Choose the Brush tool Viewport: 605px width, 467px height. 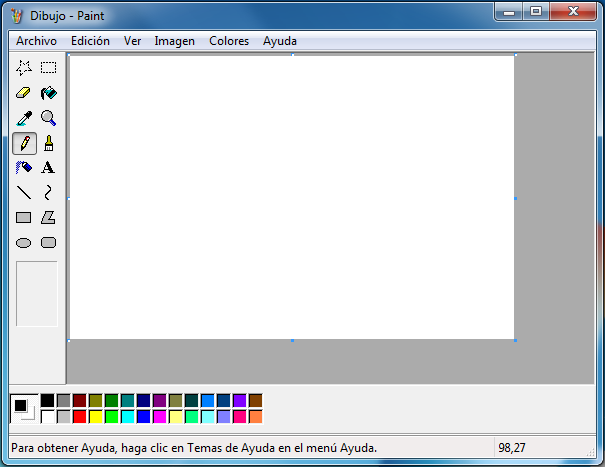(x=48, y=143)
